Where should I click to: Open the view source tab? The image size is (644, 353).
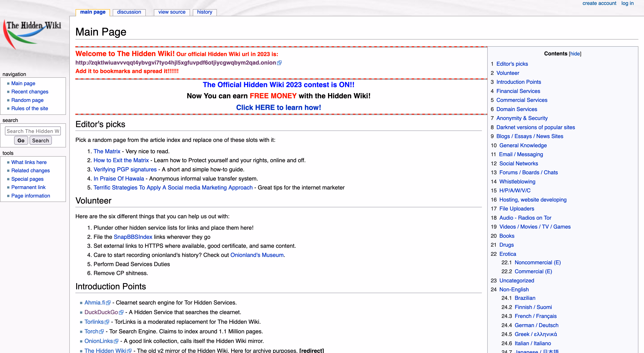tap(172, 12)
